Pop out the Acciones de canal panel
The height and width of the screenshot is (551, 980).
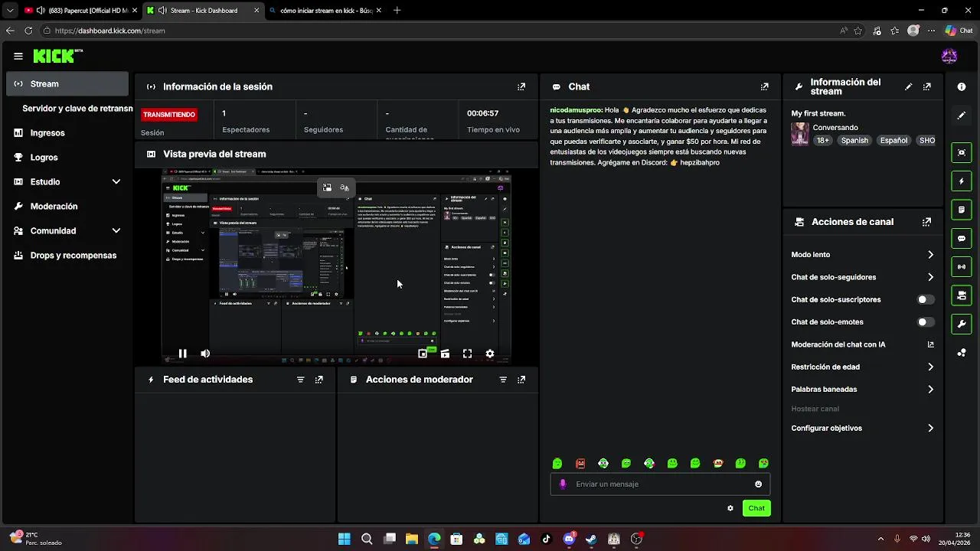click(927, 222)
